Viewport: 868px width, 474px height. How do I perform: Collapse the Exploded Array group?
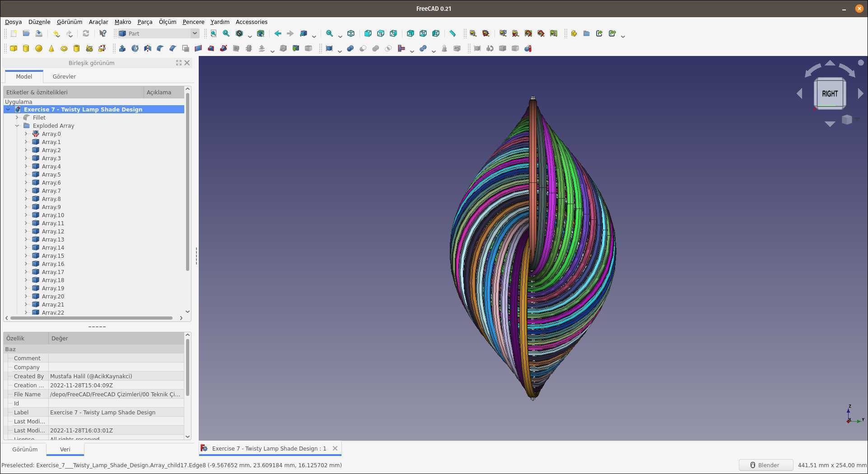click(x=17, y=125)
